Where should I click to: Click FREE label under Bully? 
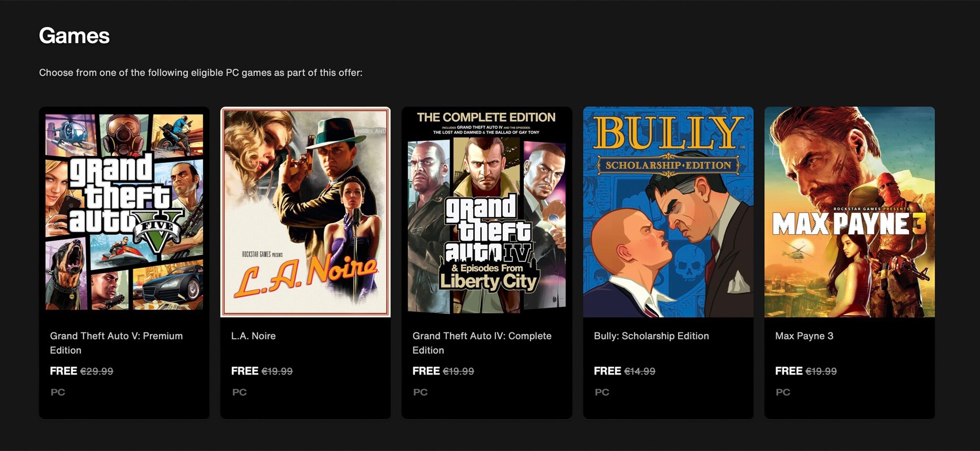click(x=607, y=371)
